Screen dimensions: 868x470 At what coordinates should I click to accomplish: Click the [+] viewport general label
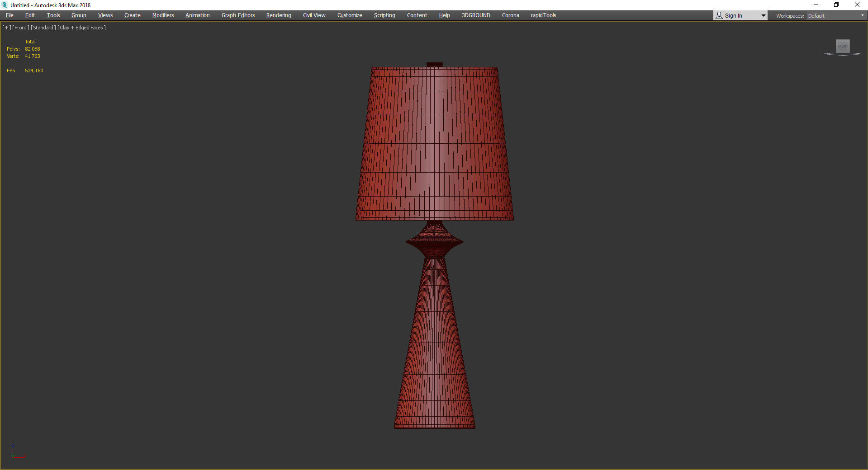tap(6, 28)
